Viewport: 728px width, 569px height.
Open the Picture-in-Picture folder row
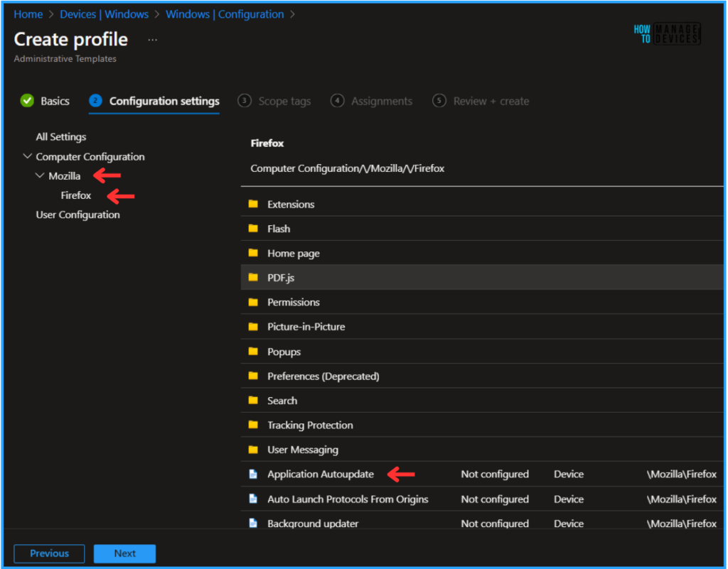point(482,327)
